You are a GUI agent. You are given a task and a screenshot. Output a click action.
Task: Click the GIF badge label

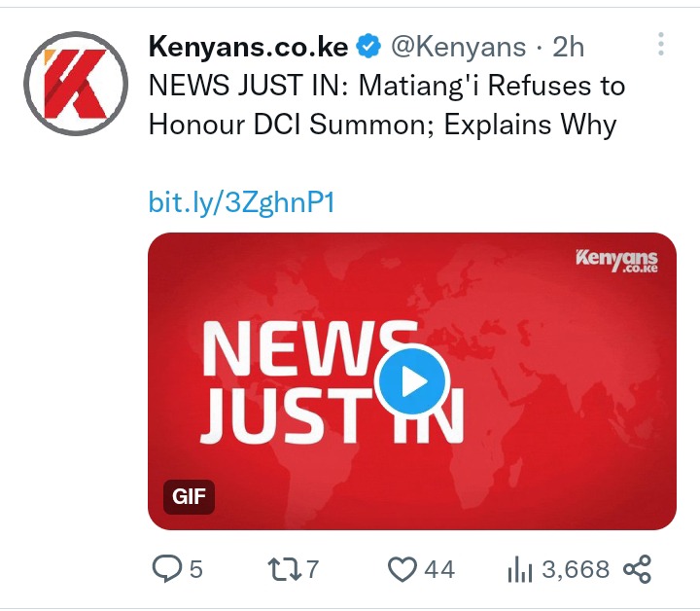tap(189, 496)
